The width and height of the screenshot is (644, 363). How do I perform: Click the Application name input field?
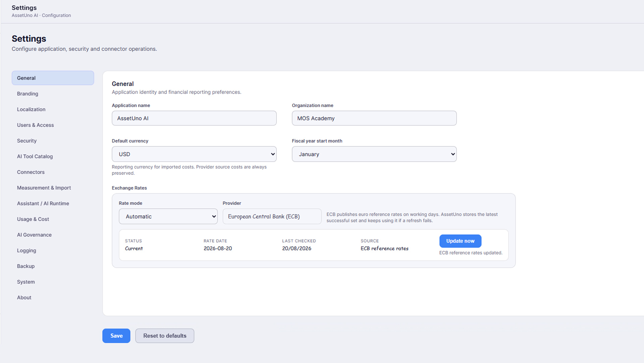point(194,118)
